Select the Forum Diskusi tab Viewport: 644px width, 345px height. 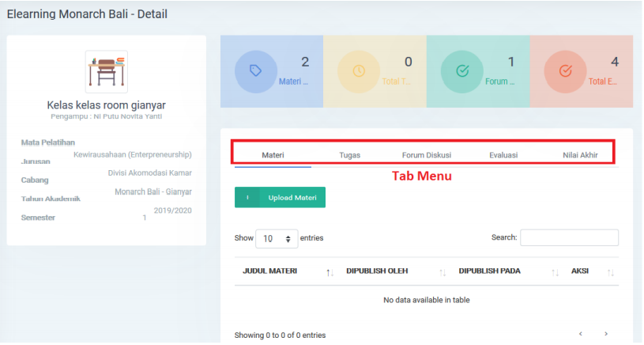(426, 155)
